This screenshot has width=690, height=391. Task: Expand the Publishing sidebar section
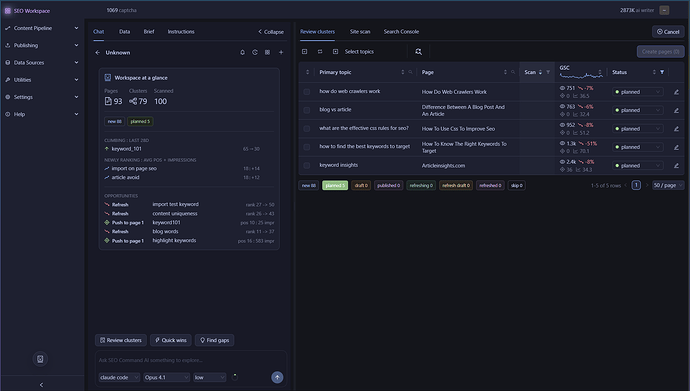(x=42, y=45)
